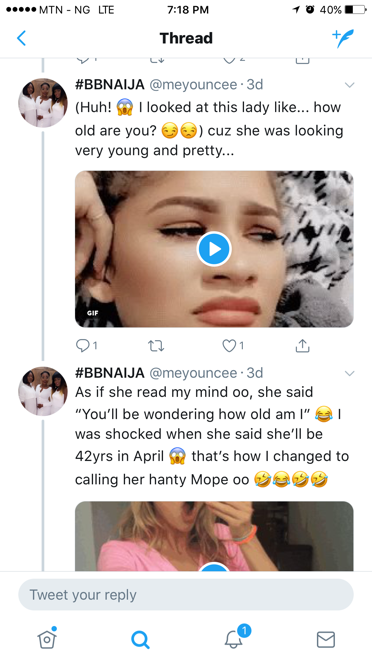Open the Search tab
The image size is (372, 662).
click(140, 639)
